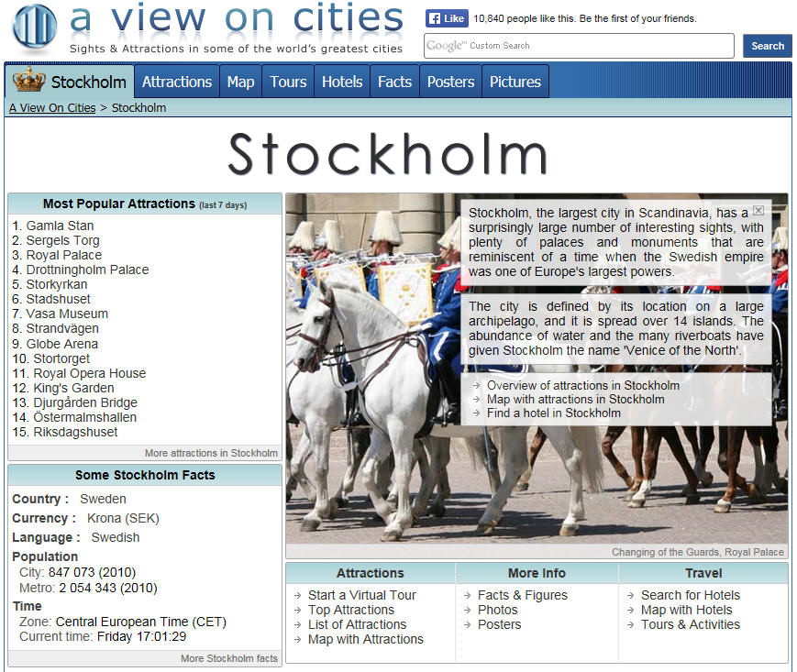This screenshot has height=672, width=797.
Task: Click the blue Search button
Action: (x=768, y=46)
